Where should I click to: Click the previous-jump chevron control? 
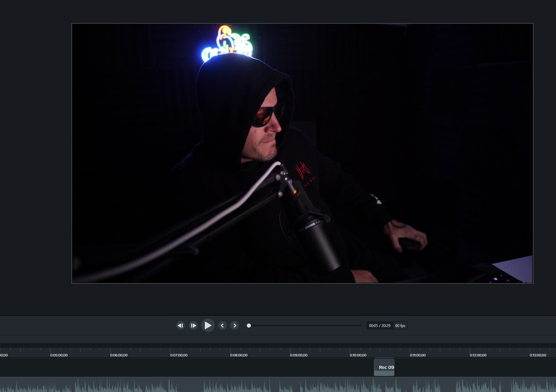tap(222, 325)
